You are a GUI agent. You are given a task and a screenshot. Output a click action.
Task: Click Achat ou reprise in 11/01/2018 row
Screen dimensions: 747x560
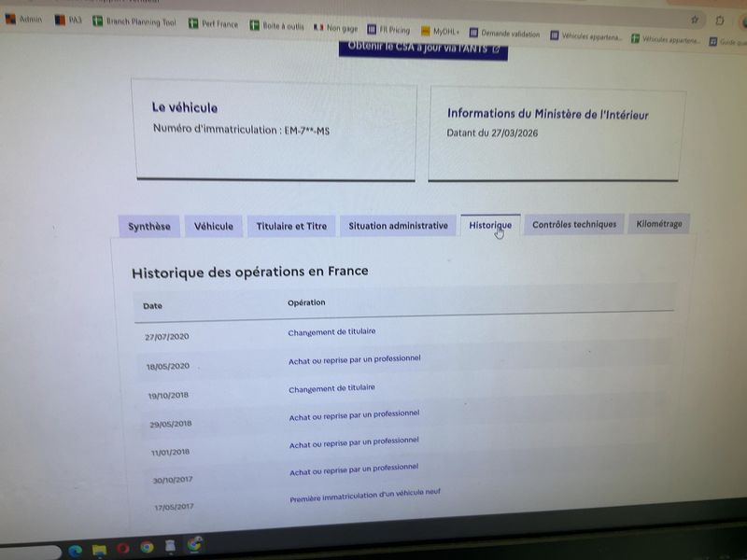354,442
